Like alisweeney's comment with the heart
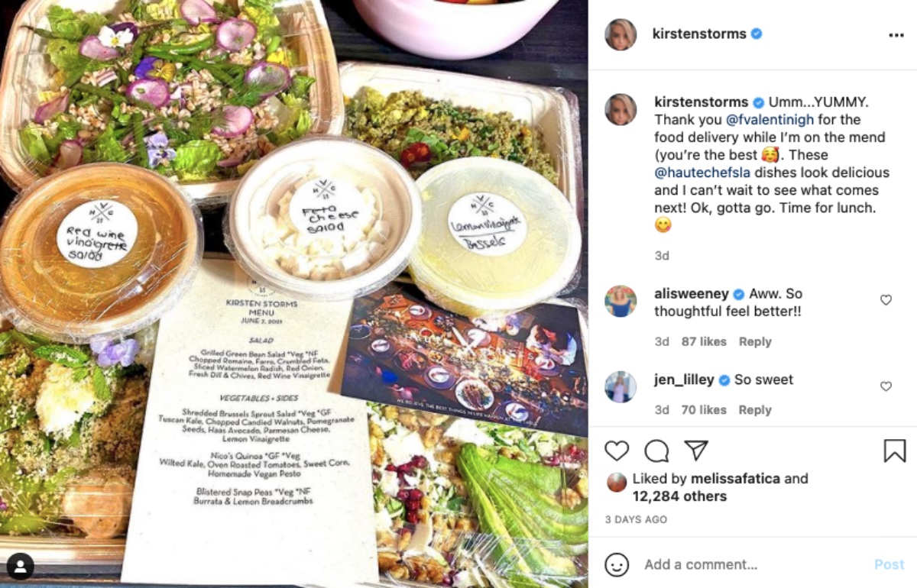917x588 pixels. [886, 300]
